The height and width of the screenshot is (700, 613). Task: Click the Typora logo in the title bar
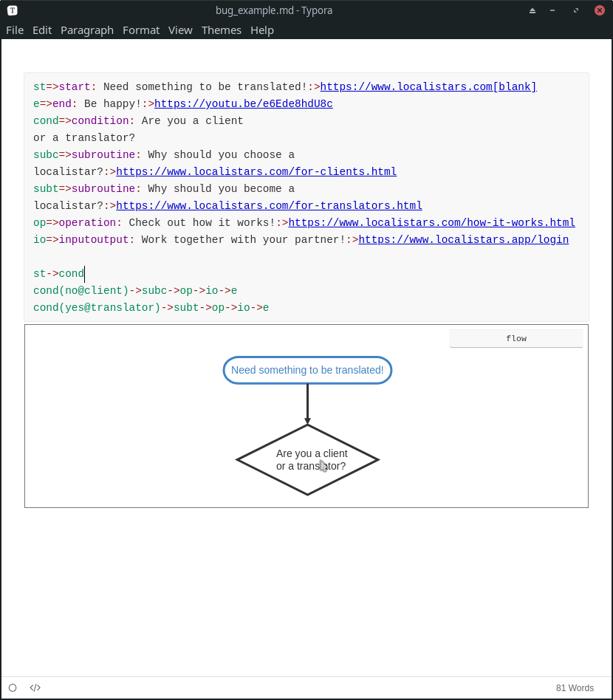(x=11, y=10)
